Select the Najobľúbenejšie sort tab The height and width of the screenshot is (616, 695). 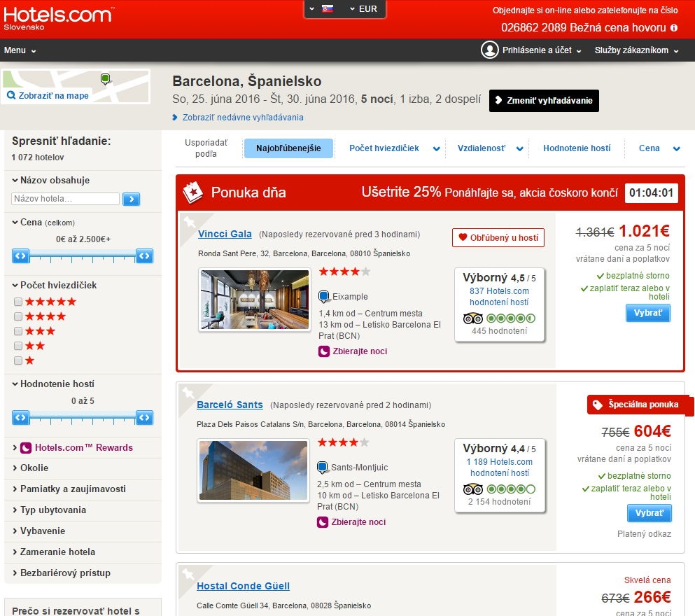click(x=288, y=148)
